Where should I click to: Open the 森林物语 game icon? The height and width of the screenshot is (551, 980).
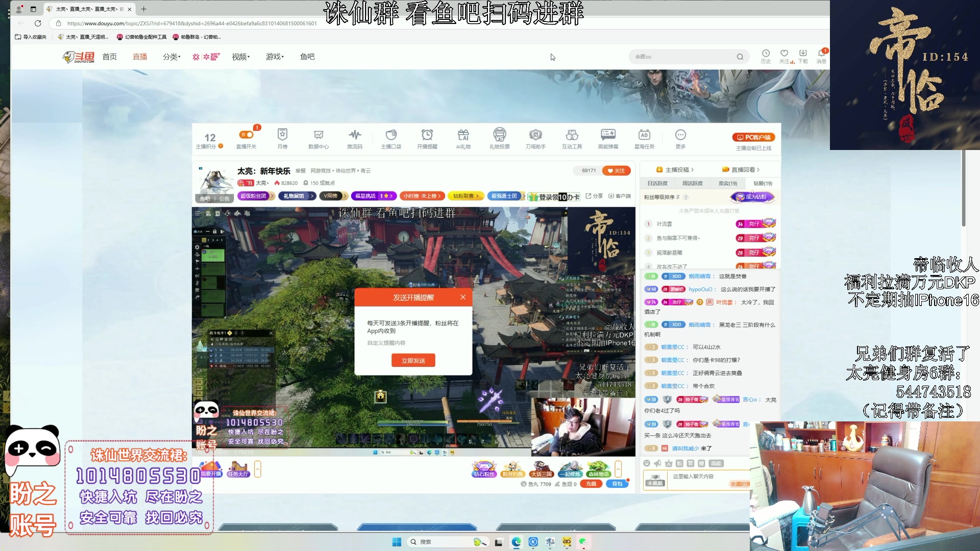[598, 469]
